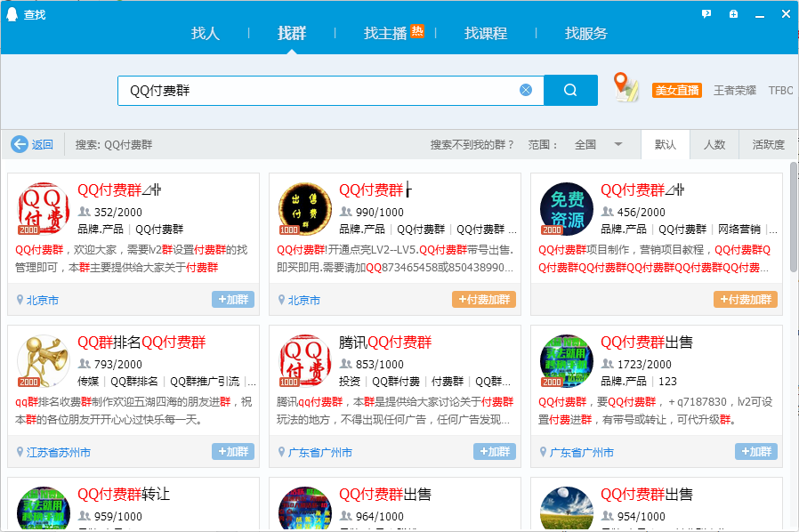Click members icon next to 793/2000
The width and height of the screenshot is (799, 532).
click(x=84, y=364)
